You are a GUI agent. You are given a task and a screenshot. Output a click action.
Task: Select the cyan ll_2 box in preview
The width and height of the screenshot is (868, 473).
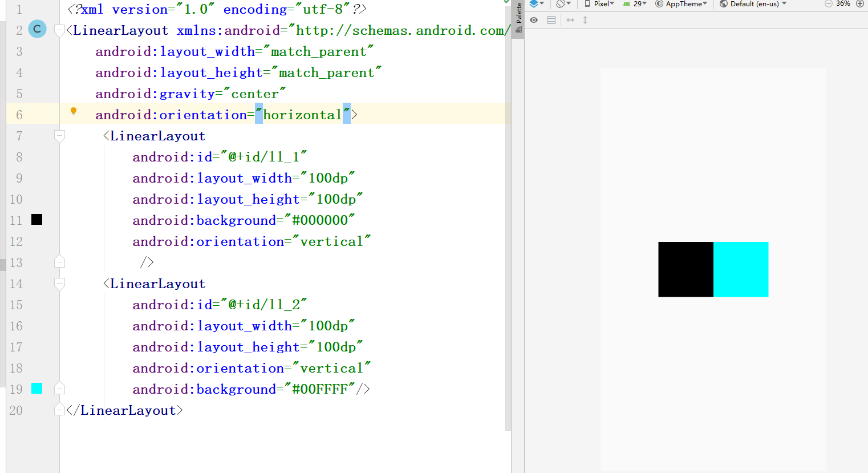coord(741,269)
